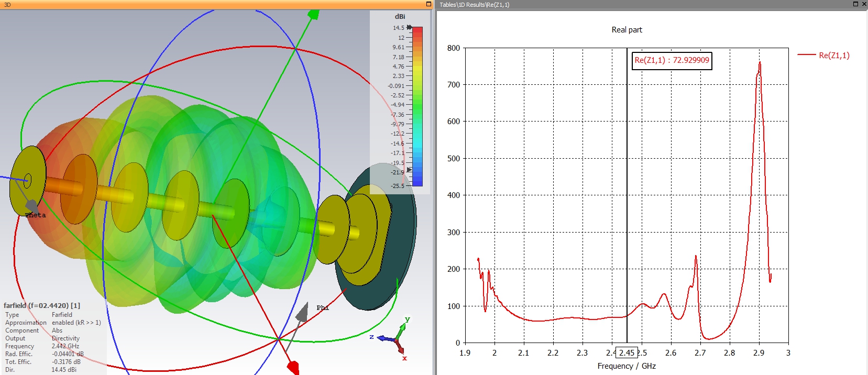Click the 'dBi' unit label above the color scale
868x375 pixels.
pyautogui.click(x=400, y=16)
